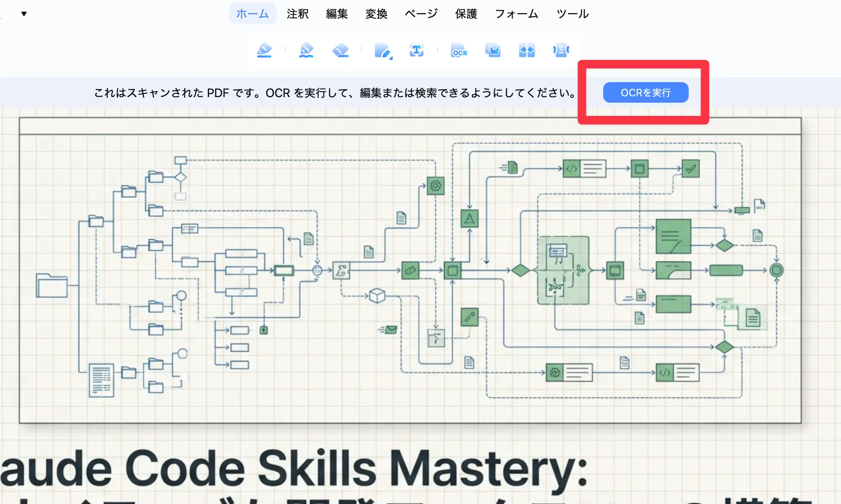This screenshot has height=504, width=841.
Task: Open the Edit PDF page tool
Action: pos(383,50)
